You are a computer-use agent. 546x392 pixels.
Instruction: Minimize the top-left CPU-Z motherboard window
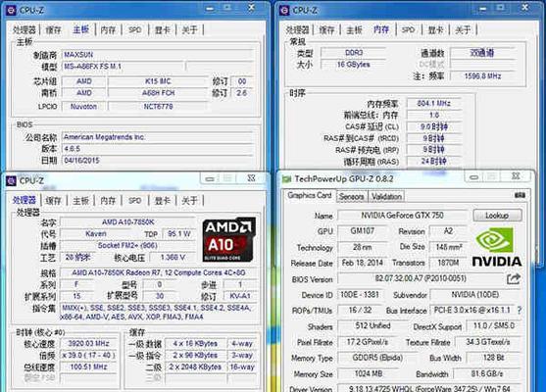[x=210, y=8]
